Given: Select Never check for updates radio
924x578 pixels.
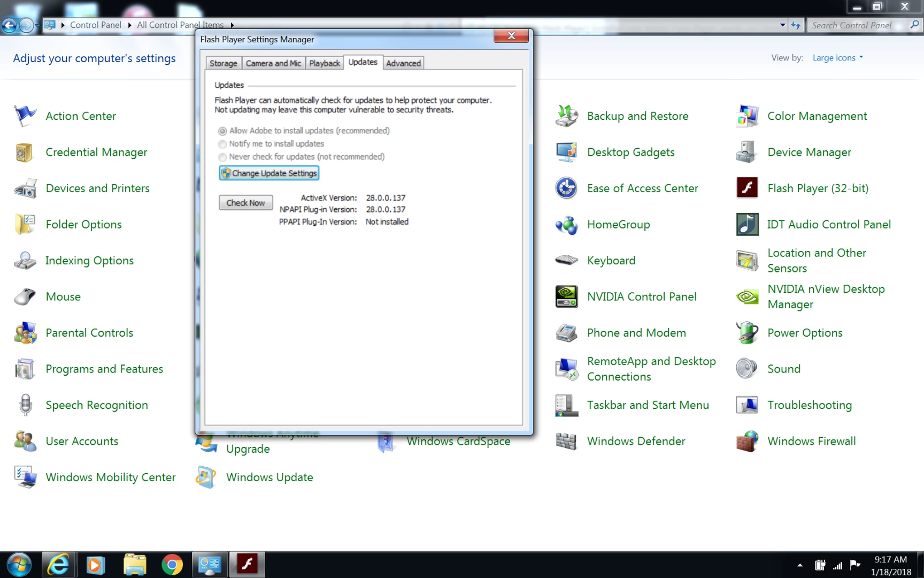Looking at the screenshot, I should click(222, 157).
